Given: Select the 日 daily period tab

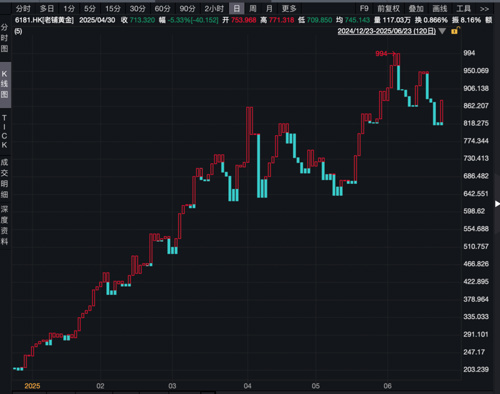Looking at the screenshot, I should 236,9.
